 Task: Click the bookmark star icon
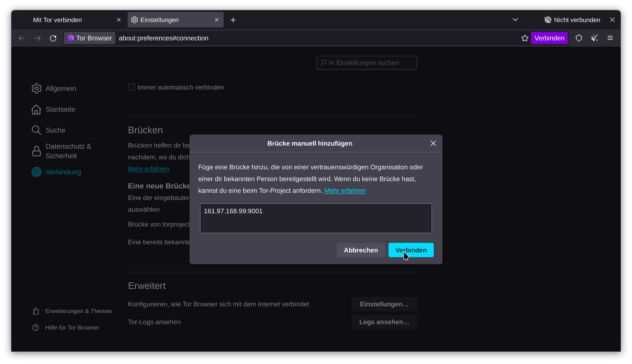tap(525, 38)
